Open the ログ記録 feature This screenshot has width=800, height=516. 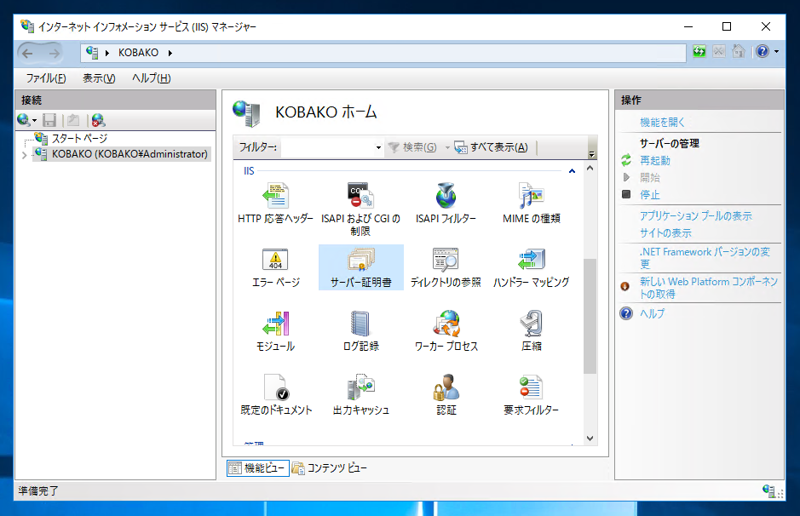(x=361, y=331)
